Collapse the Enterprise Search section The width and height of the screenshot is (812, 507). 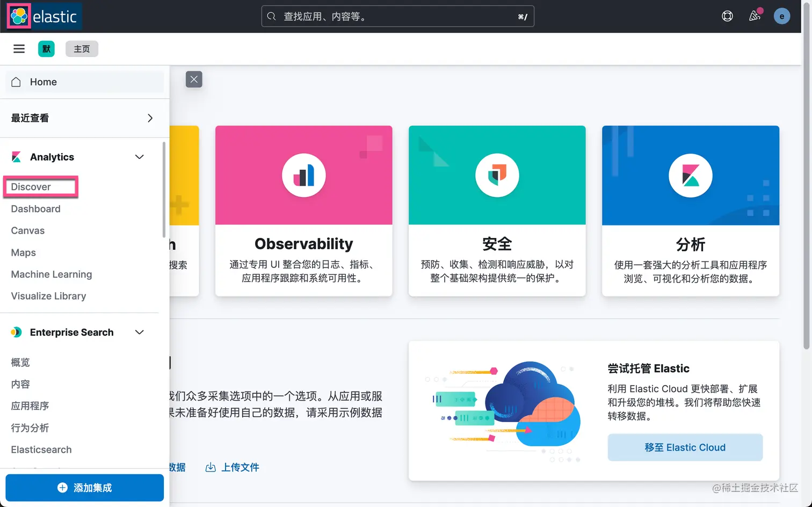pos(140,332)
